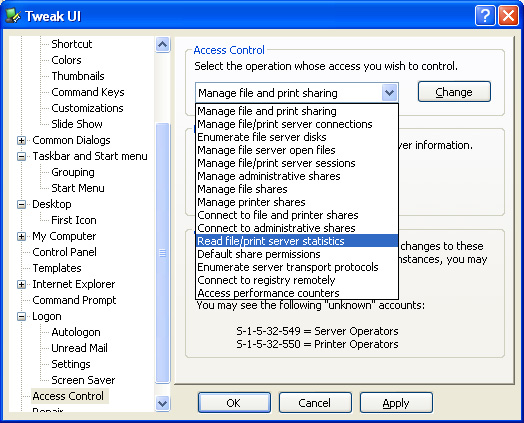Click the tree vertical scrollbar thumb
This screenshot has height=423, width=524.
coord(163,253)
